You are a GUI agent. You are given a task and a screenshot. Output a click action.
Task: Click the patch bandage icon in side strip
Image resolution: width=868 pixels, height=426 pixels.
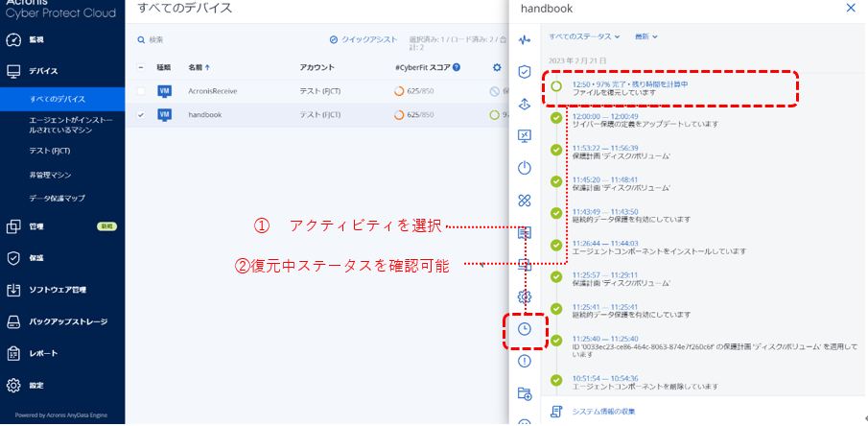point(525,201)
